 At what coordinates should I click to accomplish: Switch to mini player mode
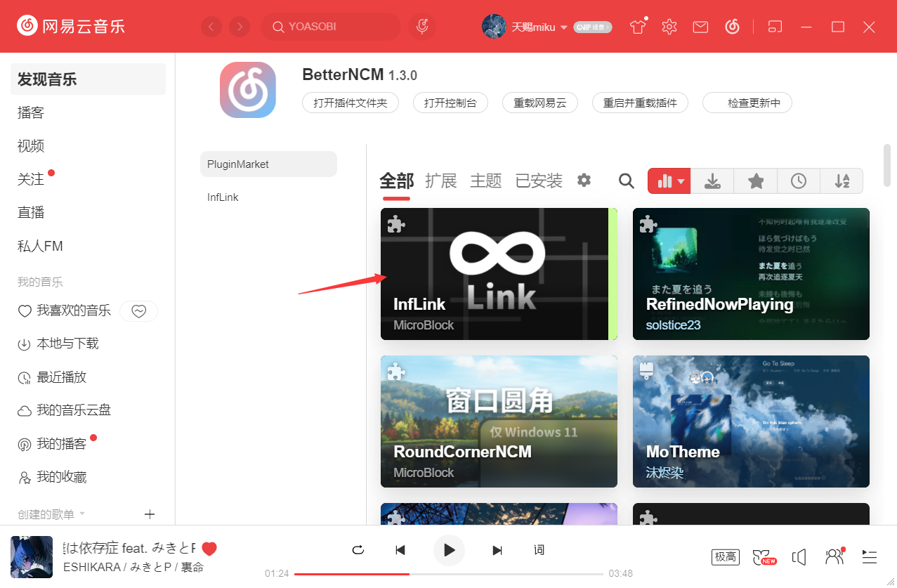point(775,27)
